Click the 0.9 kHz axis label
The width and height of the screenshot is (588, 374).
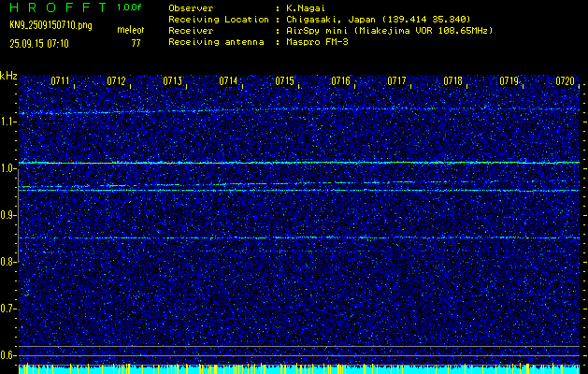click(x=7, y=215)
